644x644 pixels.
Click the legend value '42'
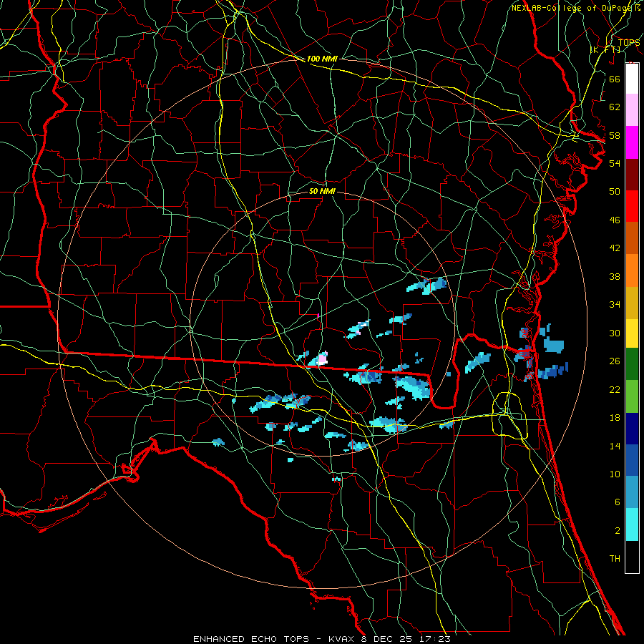point(615,248)
